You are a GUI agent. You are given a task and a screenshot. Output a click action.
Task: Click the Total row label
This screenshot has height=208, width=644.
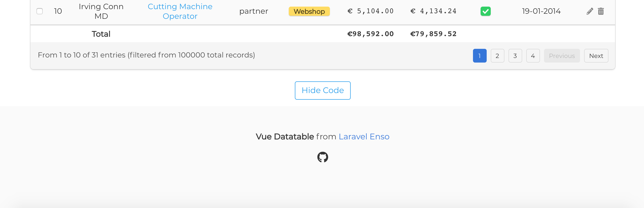click(100, 34)
